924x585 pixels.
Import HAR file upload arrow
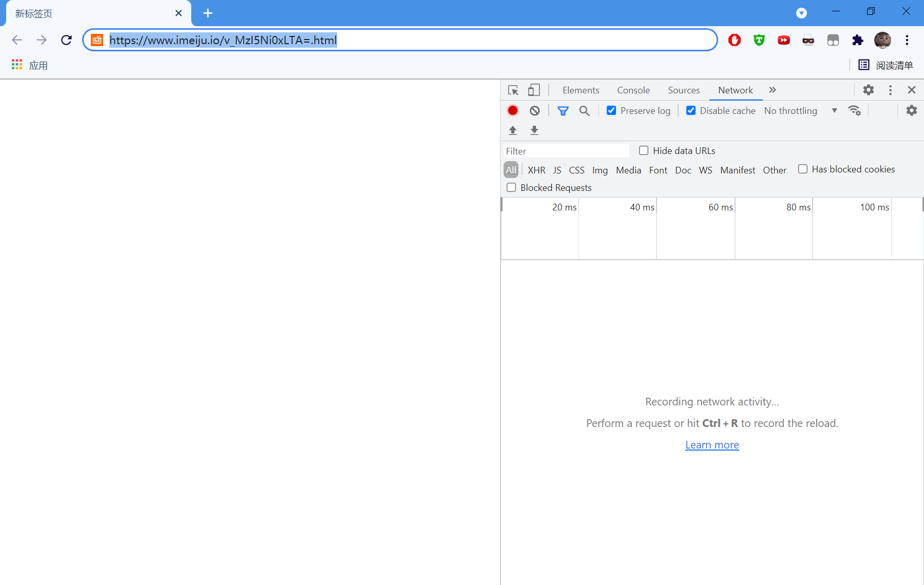click(513, 130)
